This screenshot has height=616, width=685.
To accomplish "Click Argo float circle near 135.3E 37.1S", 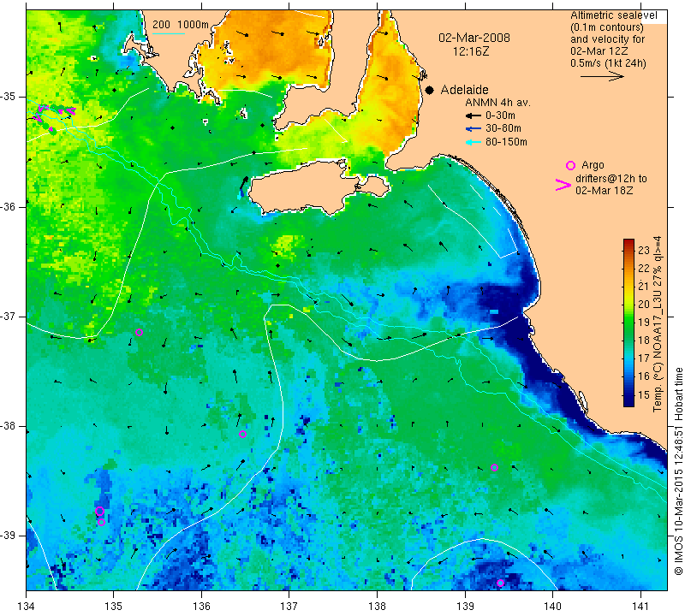I will [139, 332].
